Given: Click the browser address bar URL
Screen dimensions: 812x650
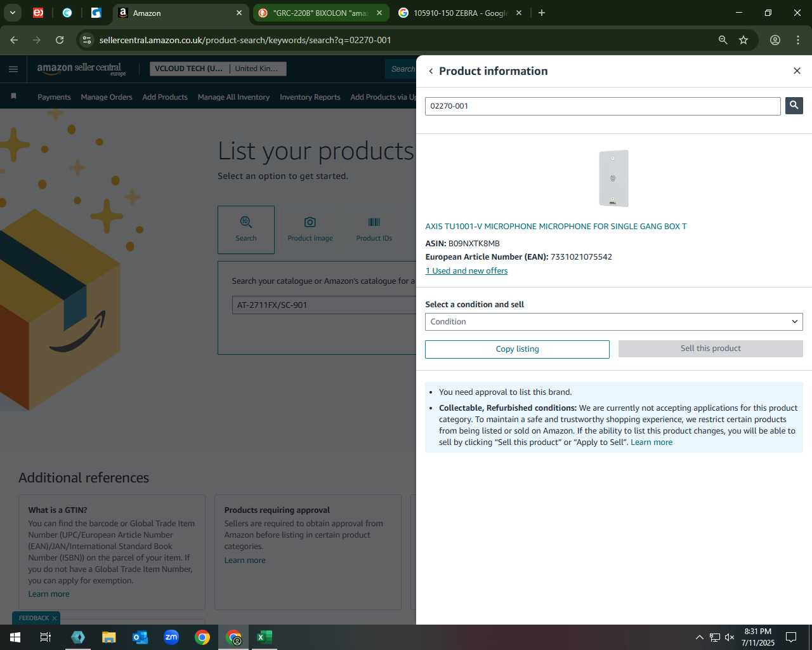Looking at the screenshot, I should pos(245,40).
